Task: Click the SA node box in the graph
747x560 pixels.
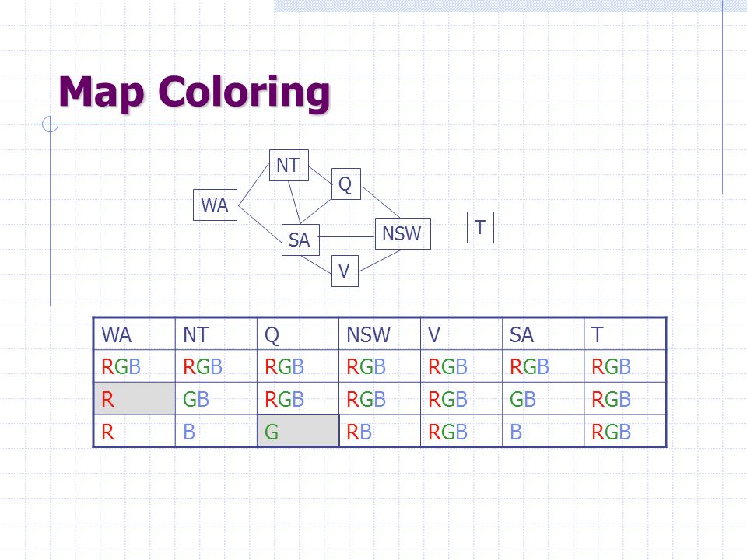Action: click(300, 240)
